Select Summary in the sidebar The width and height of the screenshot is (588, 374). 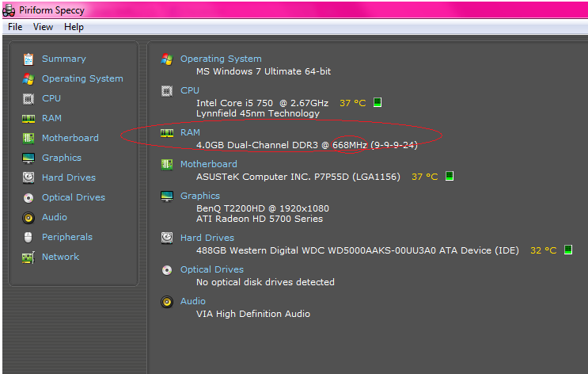(64, 59)
